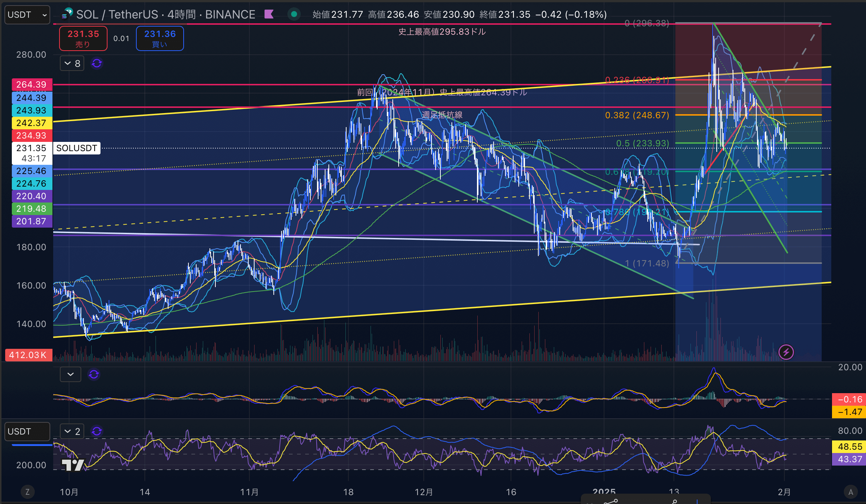Click the 180.00 price axis label
The width and height of the screenshot is (866, 504).
pyautogui.click(x=31, y=247)
